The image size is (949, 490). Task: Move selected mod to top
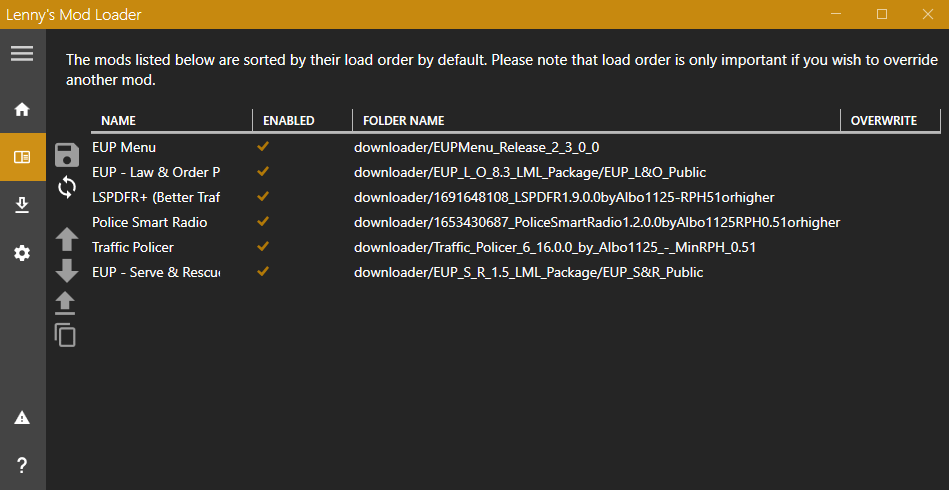point(66,303)
